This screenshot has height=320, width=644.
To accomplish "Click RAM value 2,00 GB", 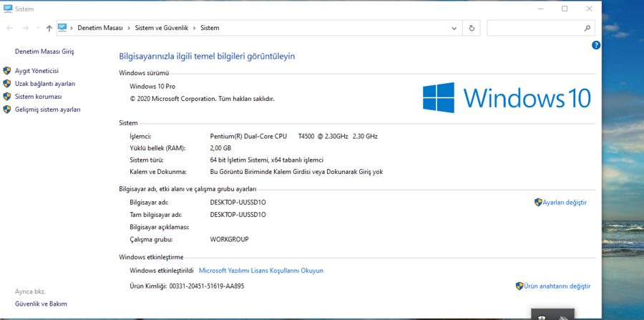I will pos(220,148).
